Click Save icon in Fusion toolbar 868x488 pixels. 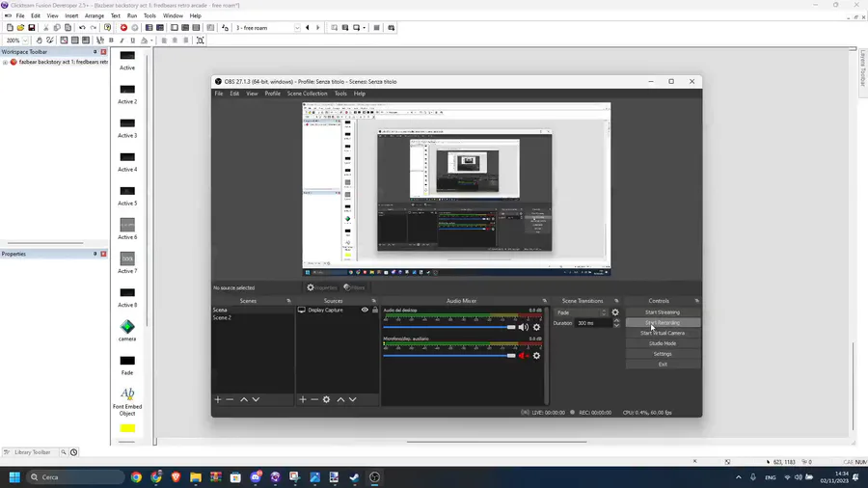[32, 28]
